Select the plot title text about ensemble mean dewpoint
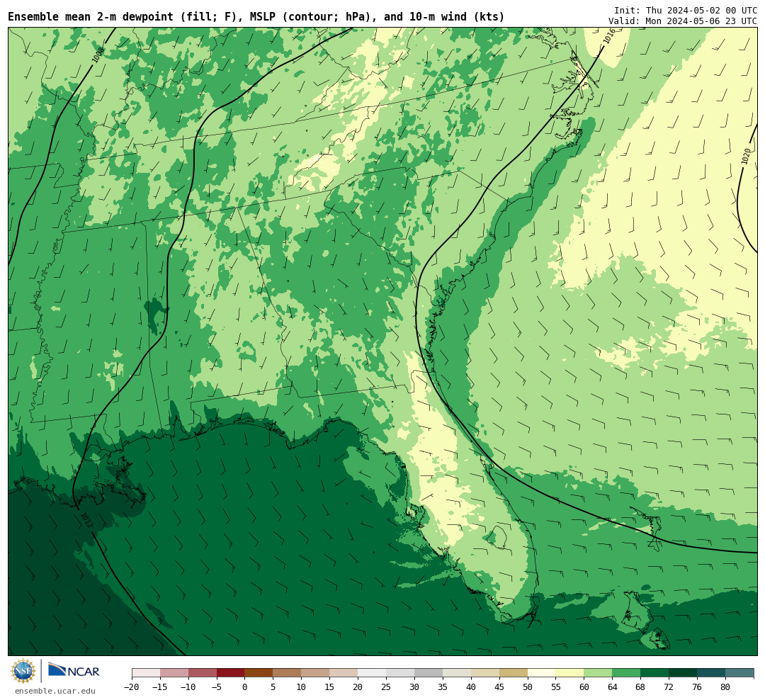Viewport: 765px width, 700px height. (256, 17)
